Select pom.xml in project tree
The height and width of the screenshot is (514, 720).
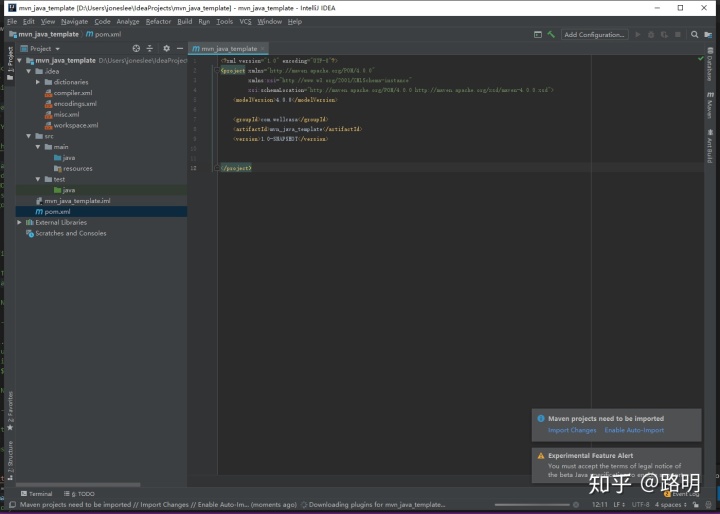click(101, 212)
